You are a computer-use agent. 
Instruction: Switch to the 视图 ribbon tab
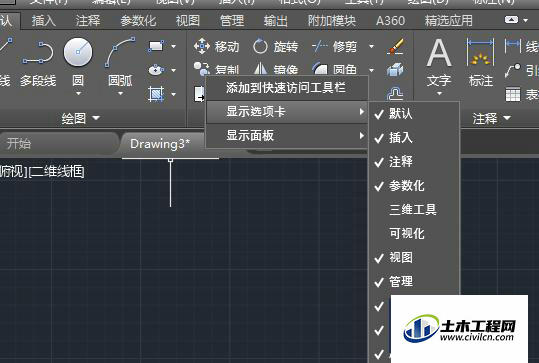coord(188,21)
